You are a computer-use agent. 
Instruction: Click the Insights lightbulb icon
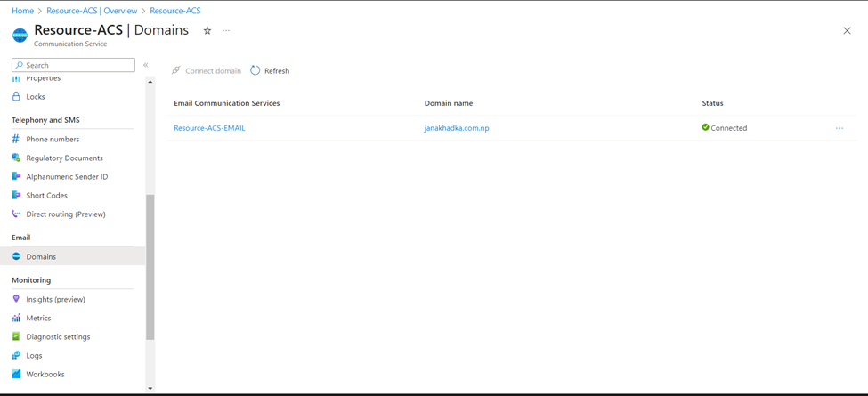point(16,299)
